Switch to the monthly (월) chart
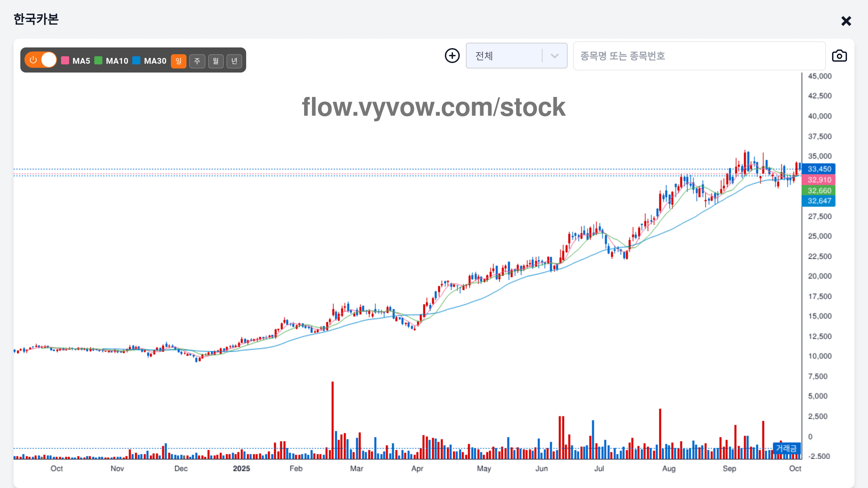Viewport: 868px width, 488px height. pos(216,61)
